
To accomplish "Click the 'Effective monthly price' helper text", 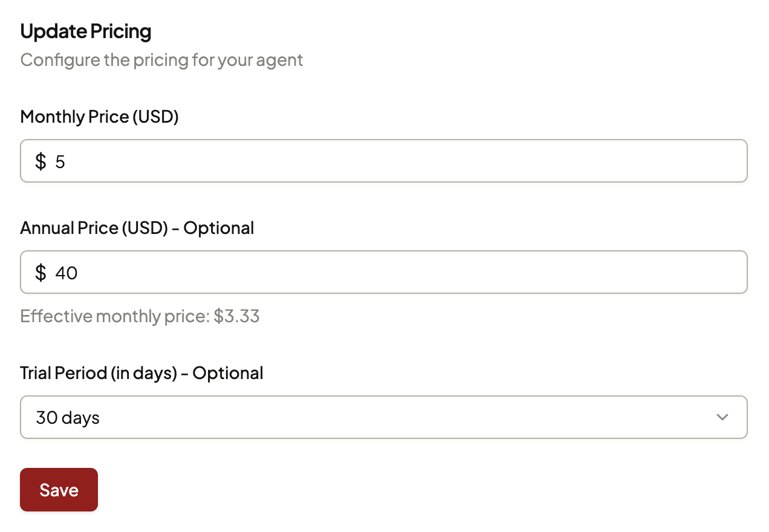I will [114, 316].
